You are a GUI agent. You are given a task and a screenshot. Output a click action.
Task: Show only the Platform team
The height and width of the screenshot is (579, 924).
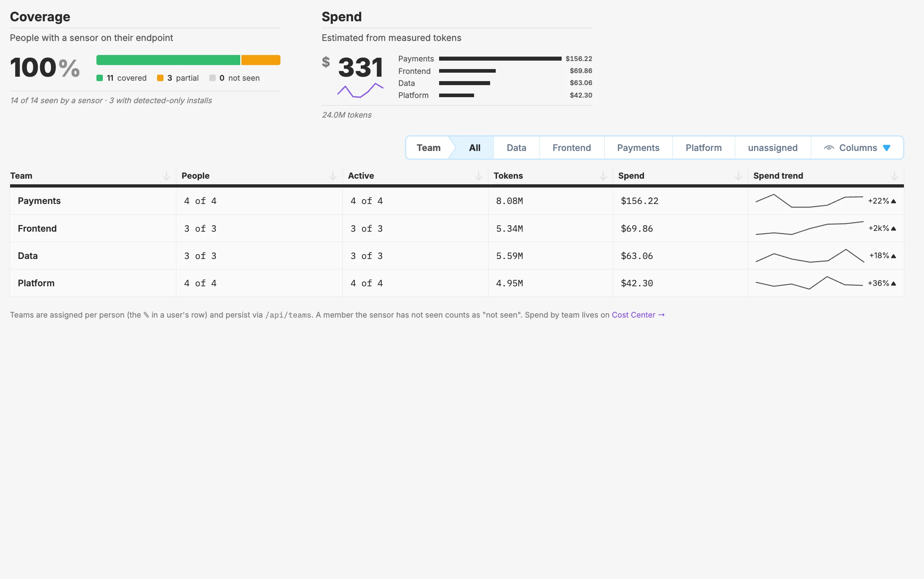tap(703, 148)
